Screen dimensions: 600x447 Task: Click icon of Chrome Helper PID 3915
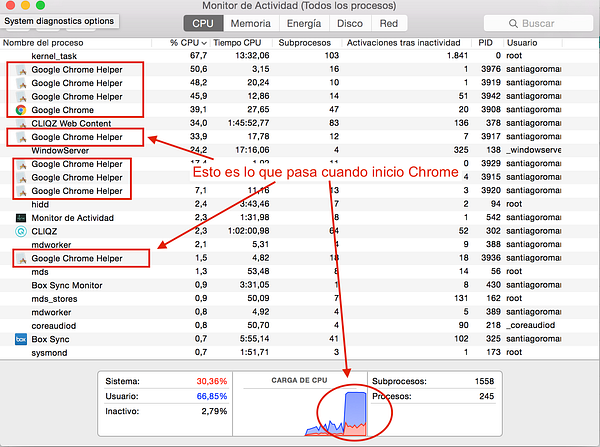click(x=22, y=178)
